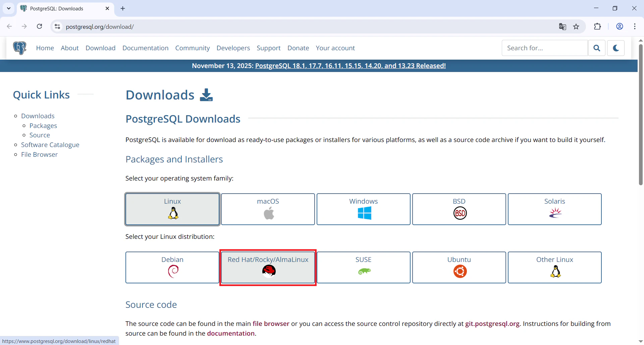Toggle dark mode moon icon

[x=616, y=48]
